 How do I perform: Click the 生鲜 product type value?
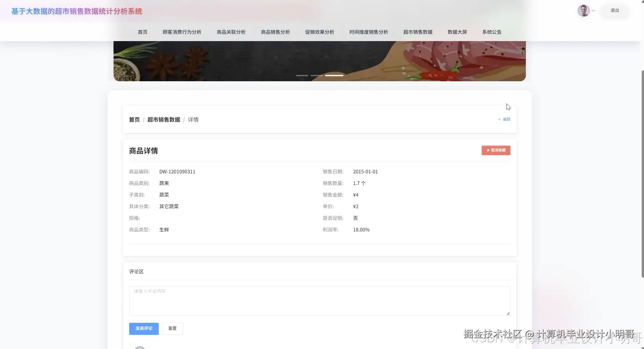point(164,230)
